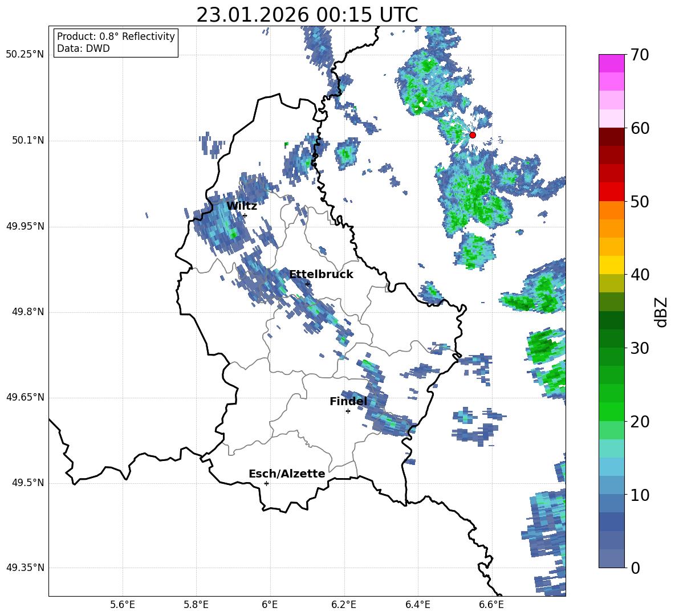Click the 50.1°N latitude label
675x616 pixels.
tap(28, 140)
